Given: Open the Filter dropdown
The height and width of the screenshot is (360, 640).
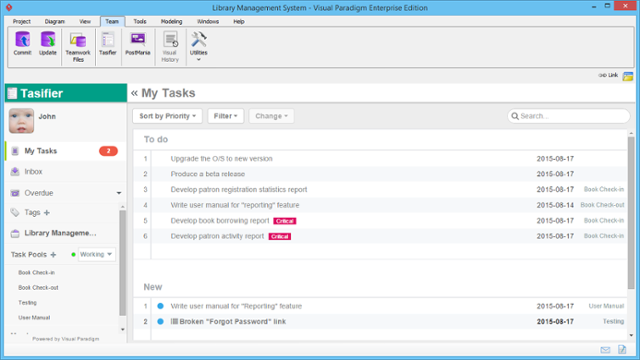Looking at the screenshot, I should [225, 116].
